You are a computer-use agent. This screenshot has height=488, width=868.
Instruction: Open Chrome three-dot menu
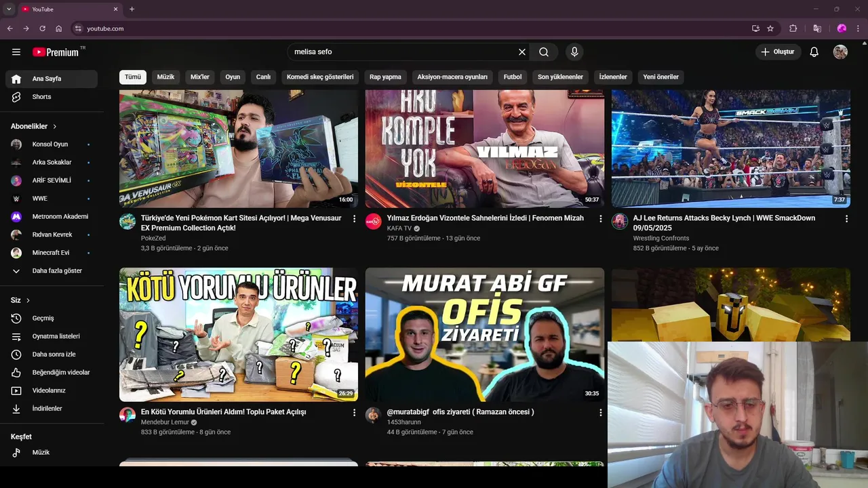(859, 28)
